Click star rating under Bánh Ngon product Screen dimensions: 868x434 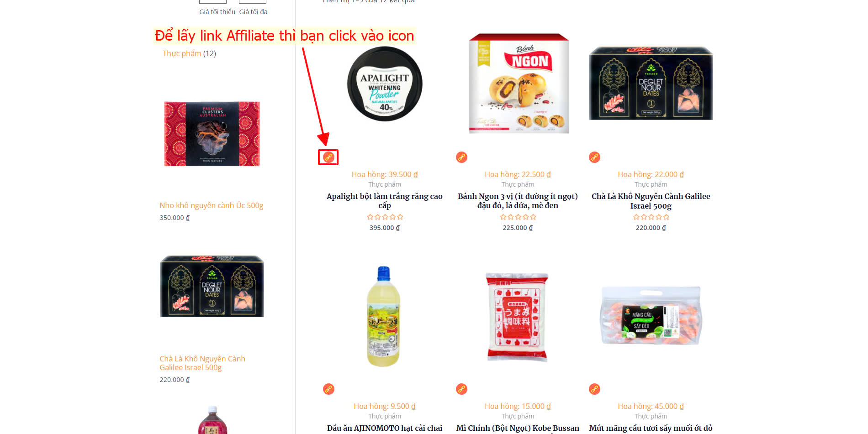518,217
